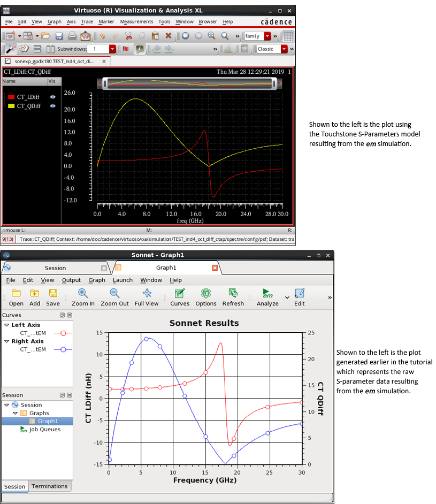
Task: Click Open button in Sonnet toolbar
Action: click(x=16, y=297)
